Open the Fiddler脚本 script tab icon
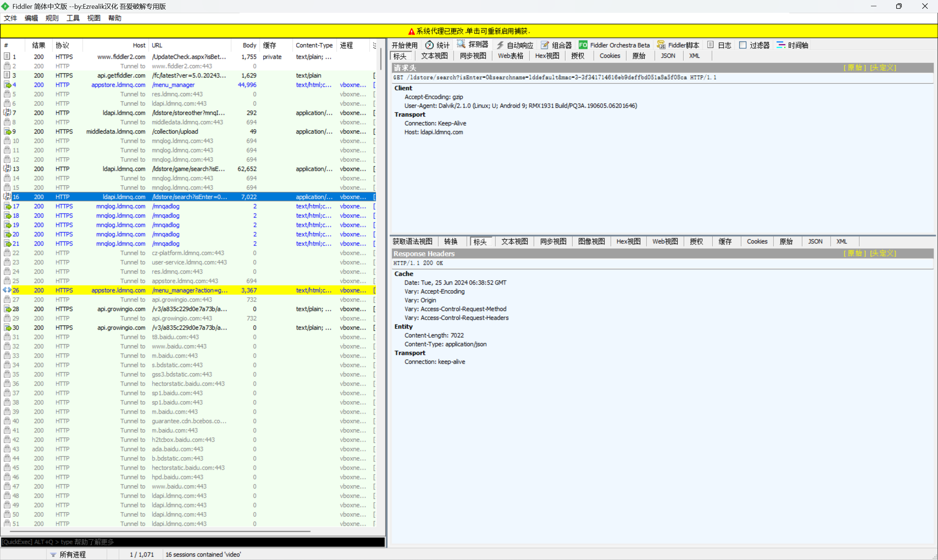This screenshot has width=938, height=560. click(661, 45)
